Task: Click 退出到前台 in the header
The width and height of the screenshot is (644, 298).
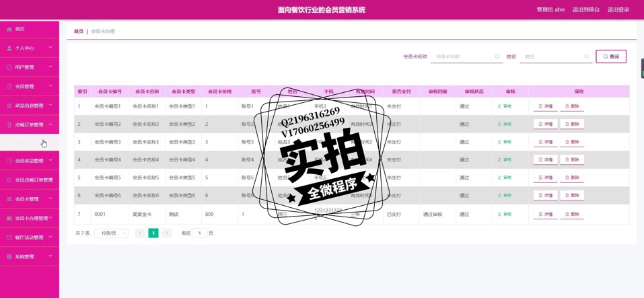Action: (x=585, y=10)
